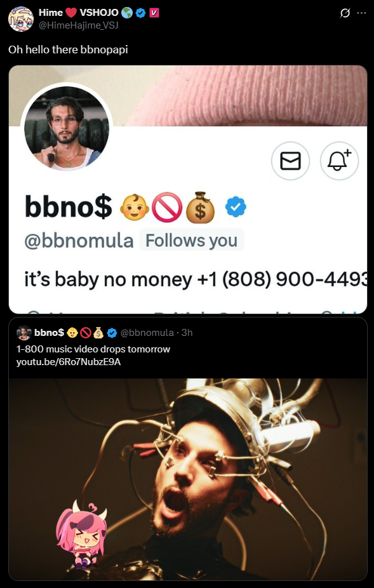Toggle the bell notifications icon
Image resolution: width=374 pixels, height=588 pixels.
[x=340, y=161]
